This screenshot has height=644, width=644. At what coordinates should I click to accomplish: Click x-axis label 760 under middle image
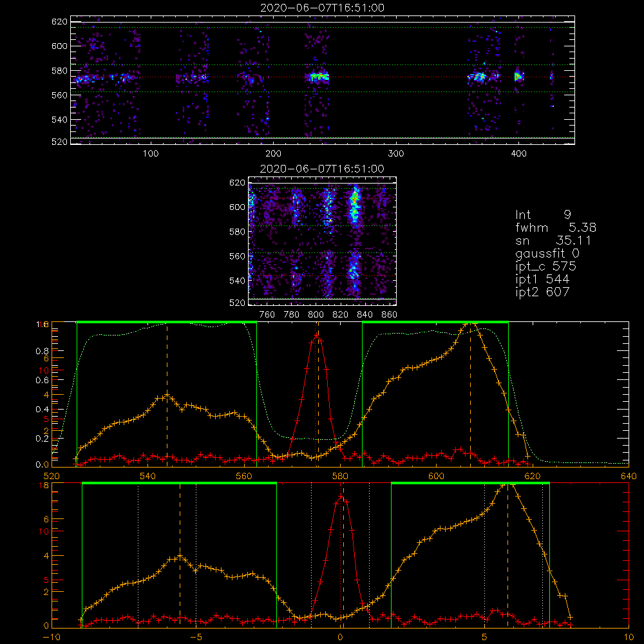coord(267,315)
